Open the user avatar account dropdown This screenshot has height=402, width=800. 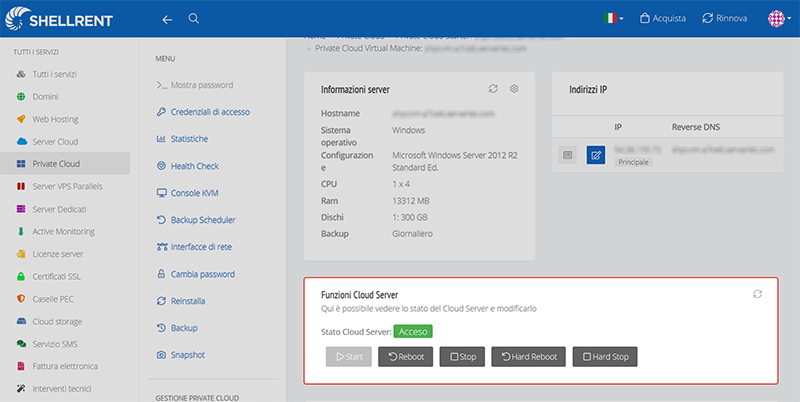780,18
